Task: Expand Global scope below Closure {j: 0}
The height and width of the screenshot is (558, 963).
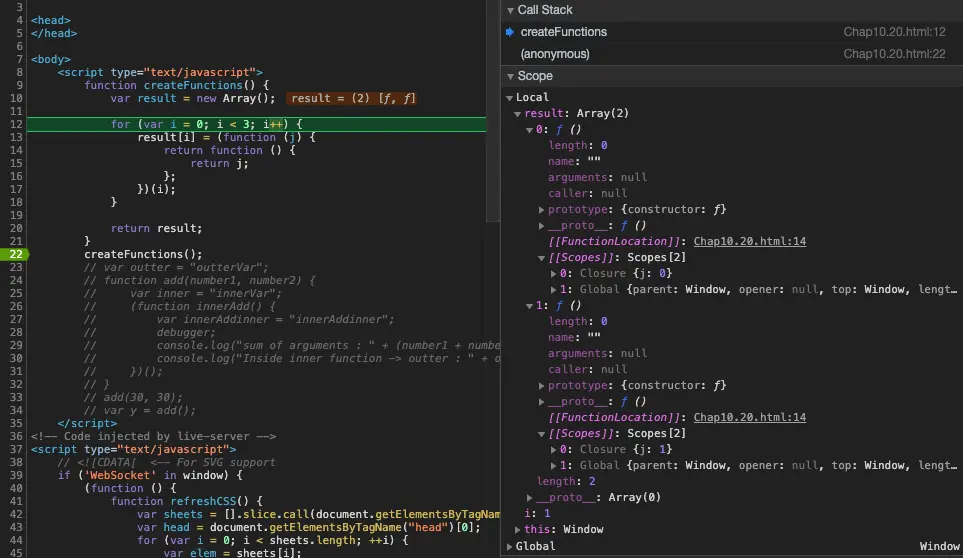Action: [553, 290]
